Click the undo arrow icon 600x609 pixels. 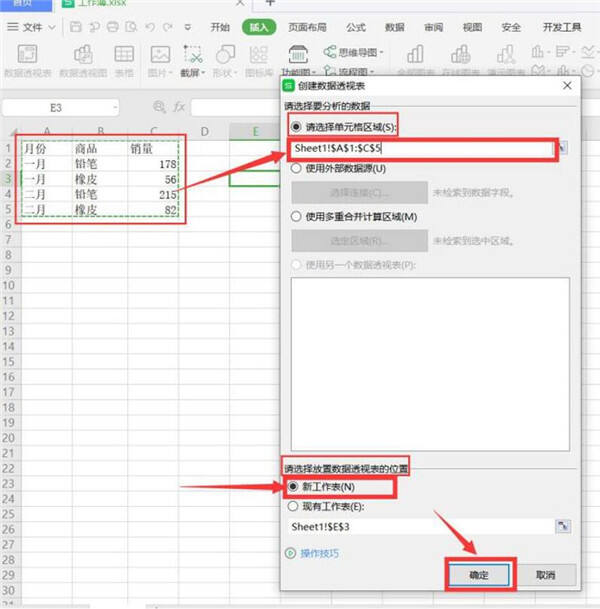pyautogui.click(x=150, y=27)
